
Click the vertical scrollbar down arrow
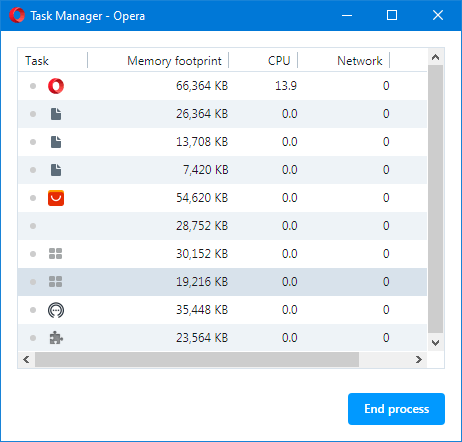pos(435,343)
